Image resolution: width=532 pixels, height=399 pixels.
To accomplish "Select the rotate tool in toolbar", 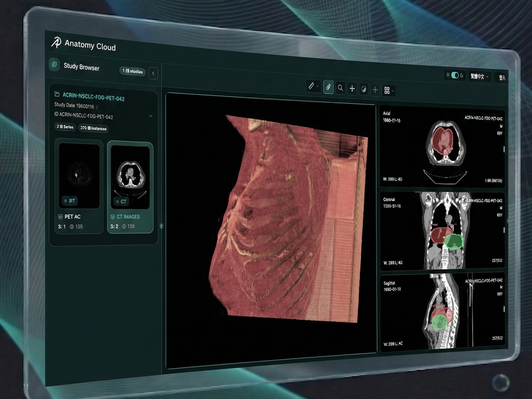I will 328,87.
